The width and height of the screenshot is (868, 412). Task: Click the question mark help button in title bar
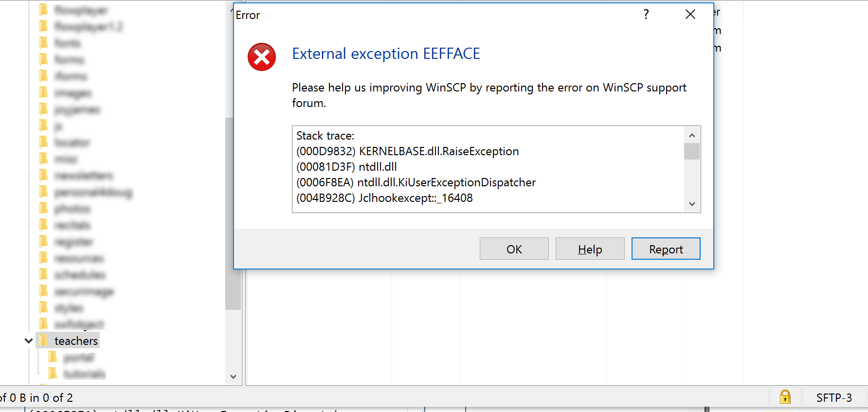[646, 15]
